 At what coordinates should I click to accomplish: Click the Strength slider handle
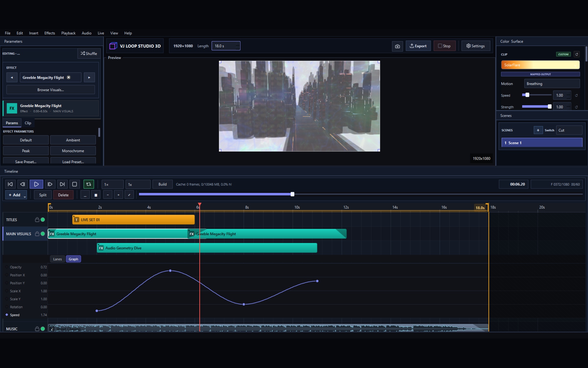point(550,107)
